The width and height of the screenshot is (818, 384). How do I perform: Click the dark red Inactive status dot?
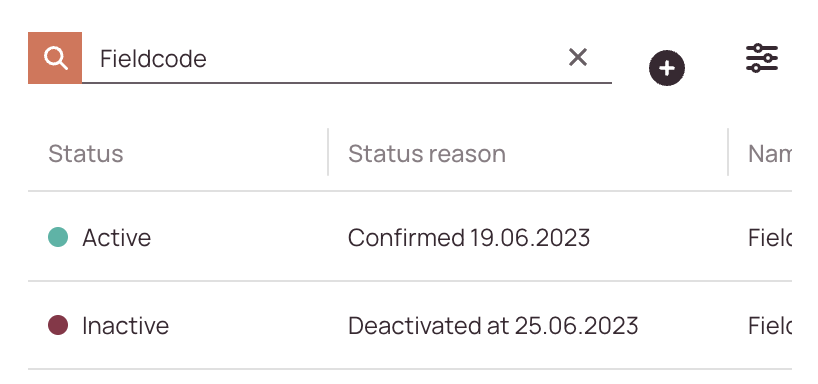pyautogui.click(x=58, y=325)
